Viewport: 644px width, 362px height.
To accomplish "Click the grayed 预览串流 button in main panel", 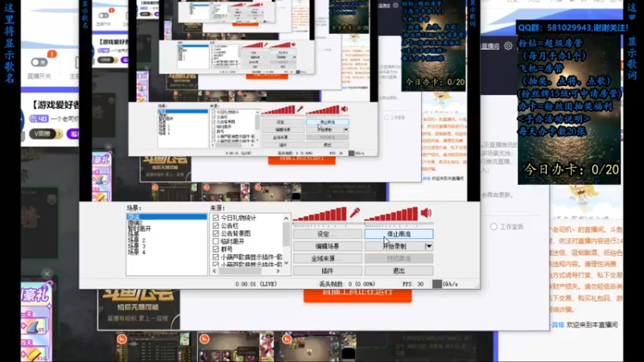I will 398,258.
